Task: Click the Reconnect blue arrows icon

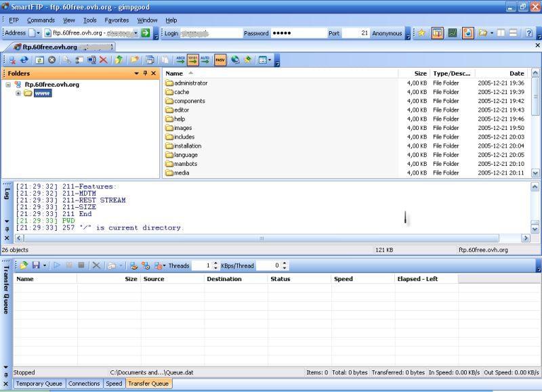Action: tap(24, 60)
